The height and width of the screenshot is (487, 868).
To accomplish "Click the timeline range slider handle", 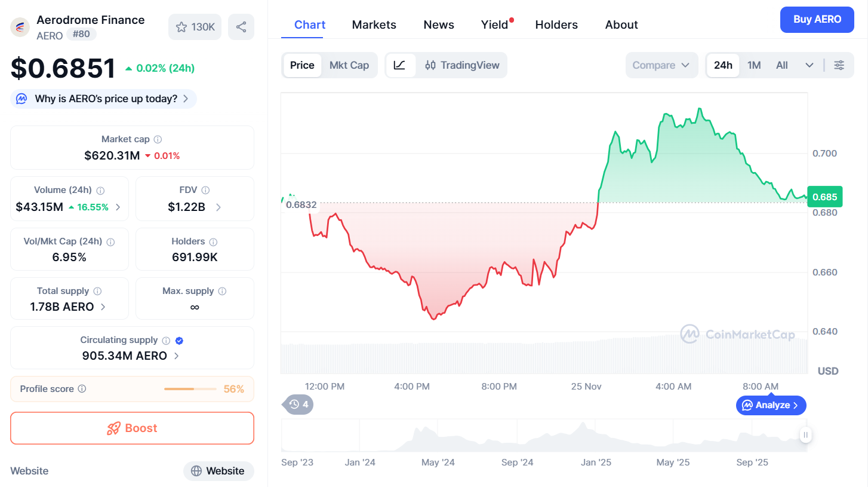I will (805, 435).
